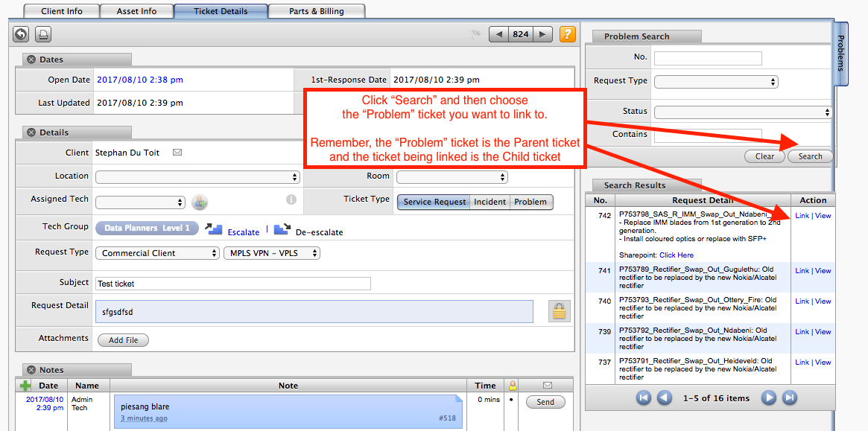Image resolution: width=868 pixels, height=431 pixels.
Task: Jump to first page of search results
Action: click(643, 398)
